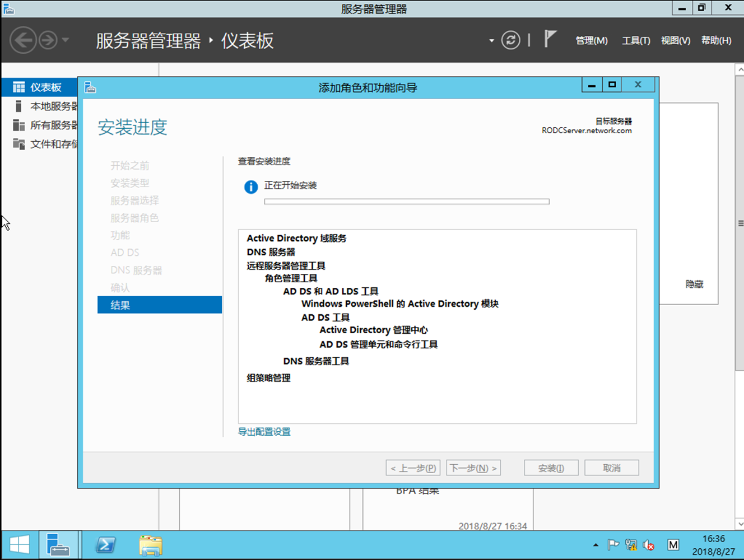The height and width of the screenshot is (560, 744).
Task: Click 'Windows PowerShell 的 Active Directory 模块' entry
Action: (400, 304)
